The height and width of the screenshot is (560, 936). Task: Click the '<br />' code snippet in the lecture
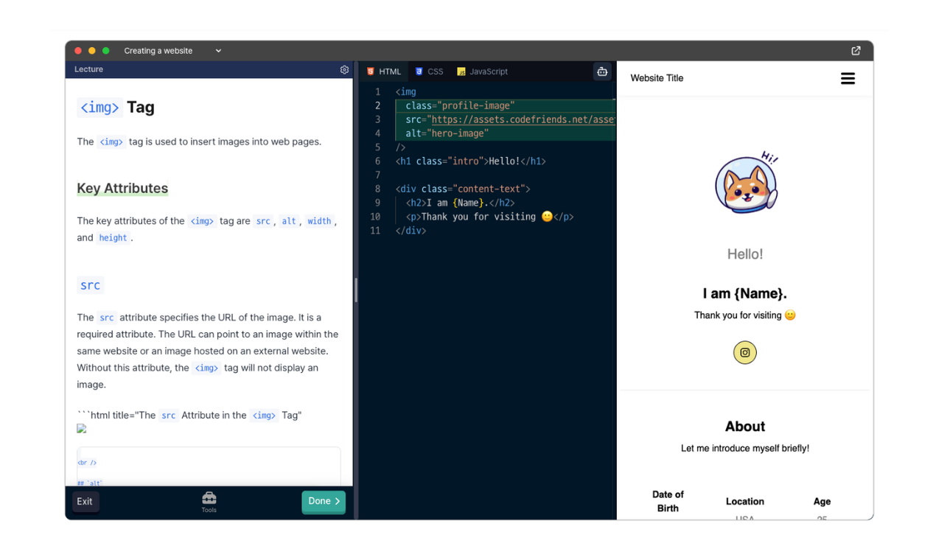[x=87, y=463]
